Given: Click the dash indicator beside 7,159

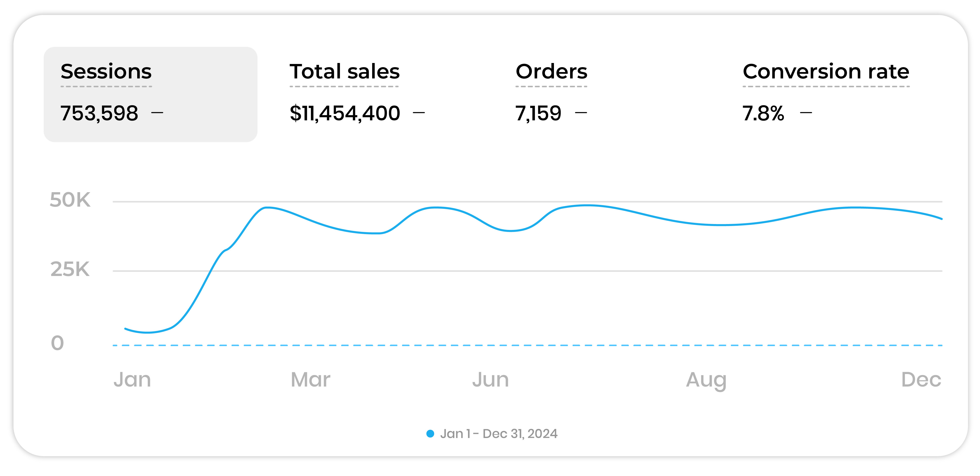Looking at the screenshot, I should tap(581, 113).
